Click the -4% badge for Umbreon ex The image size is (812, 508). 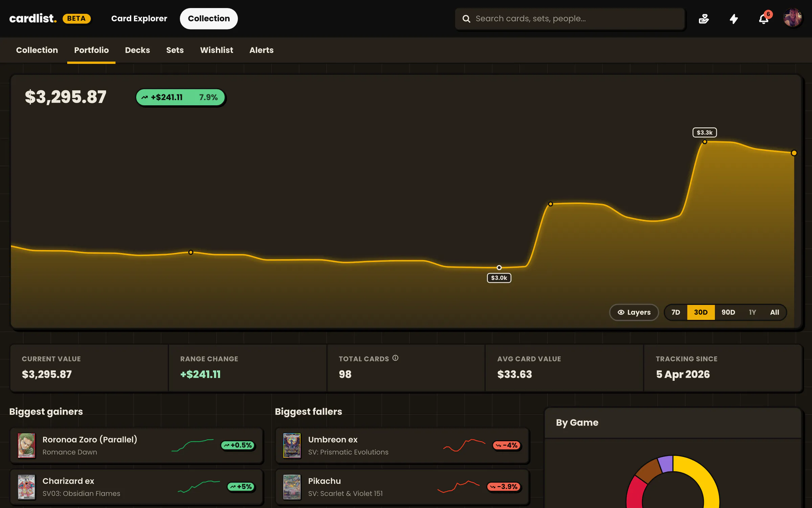[507, 445]
